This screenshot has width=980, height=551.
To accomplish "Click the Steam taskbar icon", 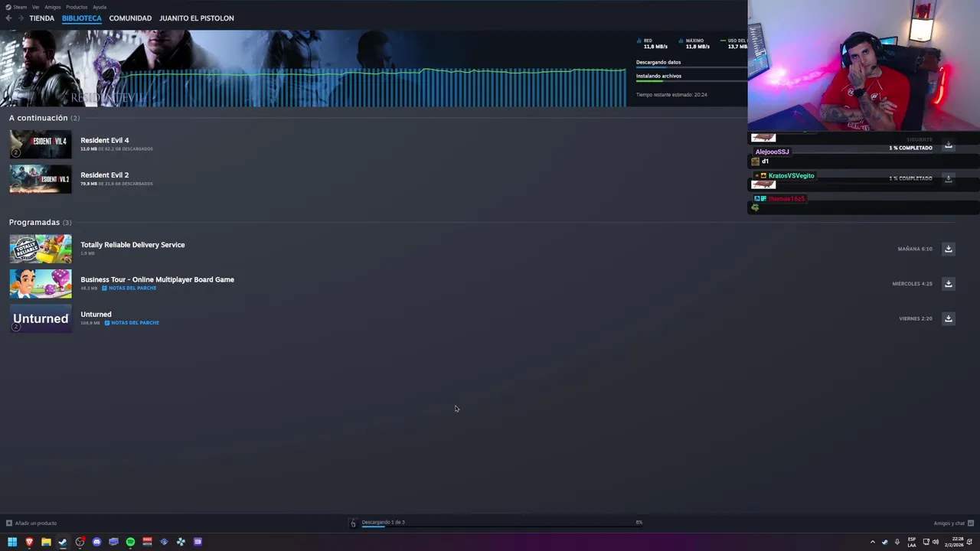I will (x=63, y=542).
